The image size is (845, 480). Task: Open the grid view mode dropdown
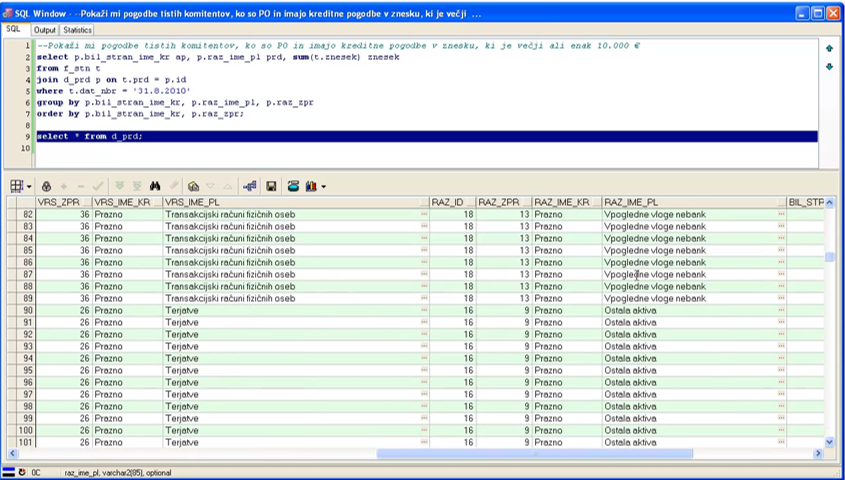click(29, 187)
